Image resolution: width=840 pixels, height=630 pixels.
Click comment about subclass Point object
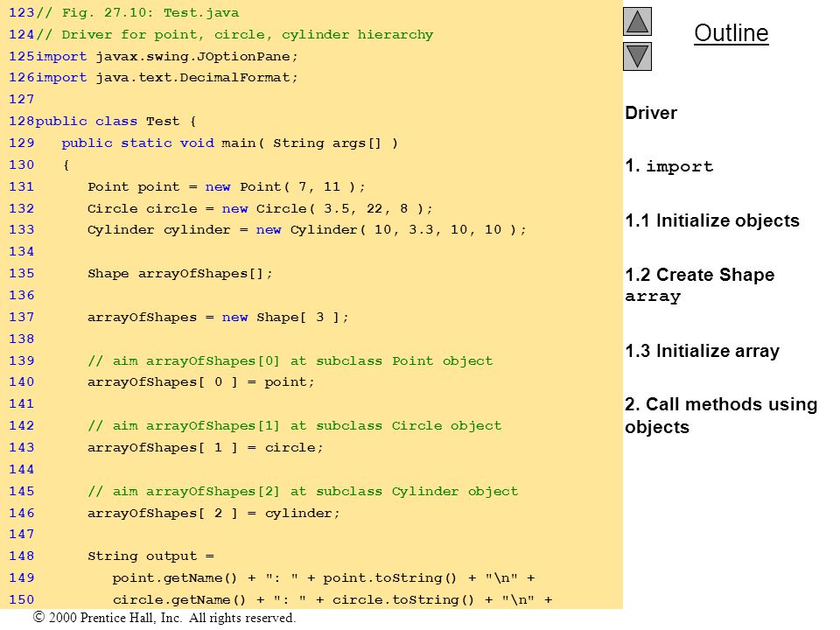(x=290, y=361)
